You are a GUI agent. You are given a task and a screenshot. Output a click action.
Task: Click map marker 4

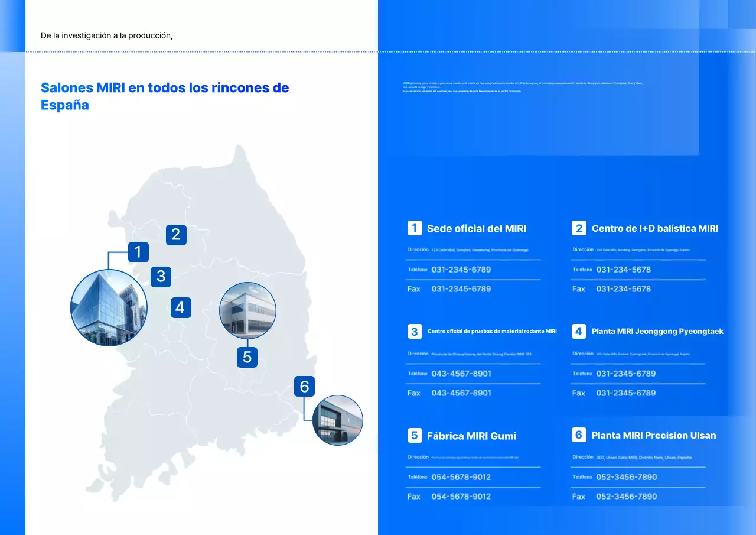point(180,307)
